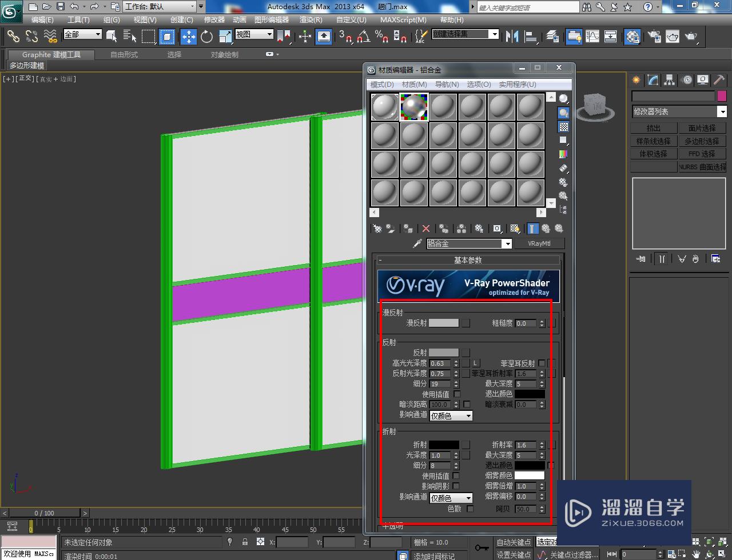This screenshot has height=560, width=732.
Task: Activate the Select and Rotate tool
Action: (x=207, y=37)
